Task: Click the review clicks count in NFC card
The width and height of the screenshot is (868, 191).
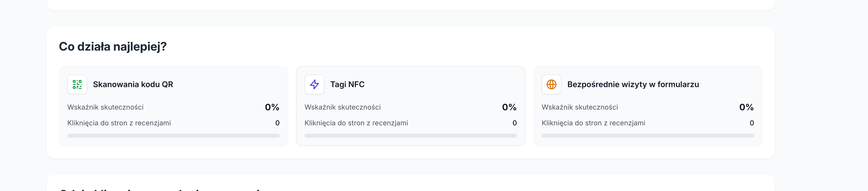Action: (x=514, y=123)
